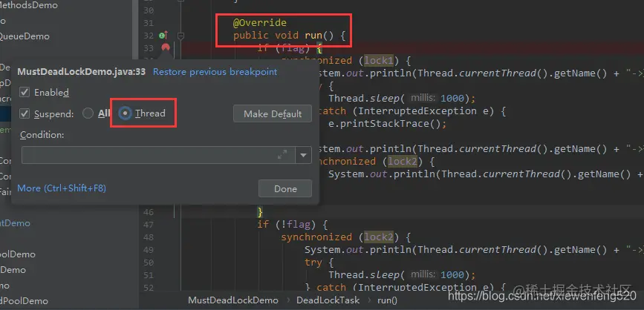
Task: Click the if (!flag) statement on line 47
Action: [292, 224]
